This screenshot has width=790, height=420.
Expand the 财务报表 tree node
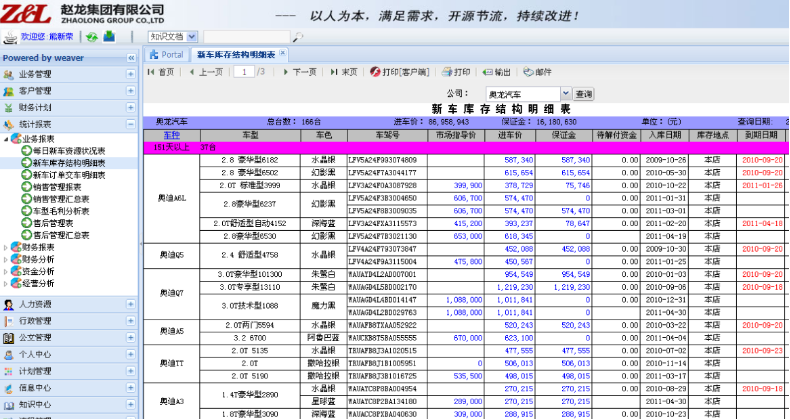tap(6, 247)
